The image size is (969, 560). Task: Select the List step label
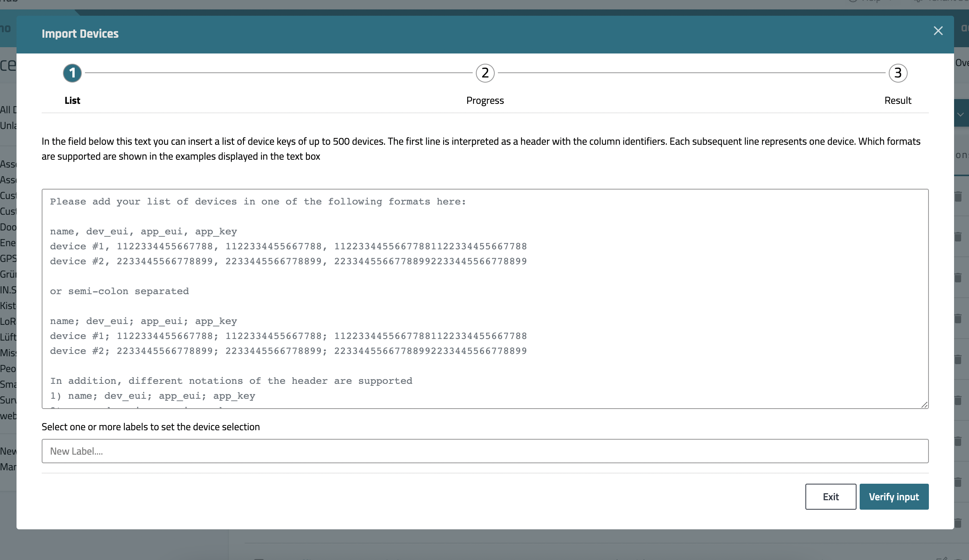pos(72,101)
